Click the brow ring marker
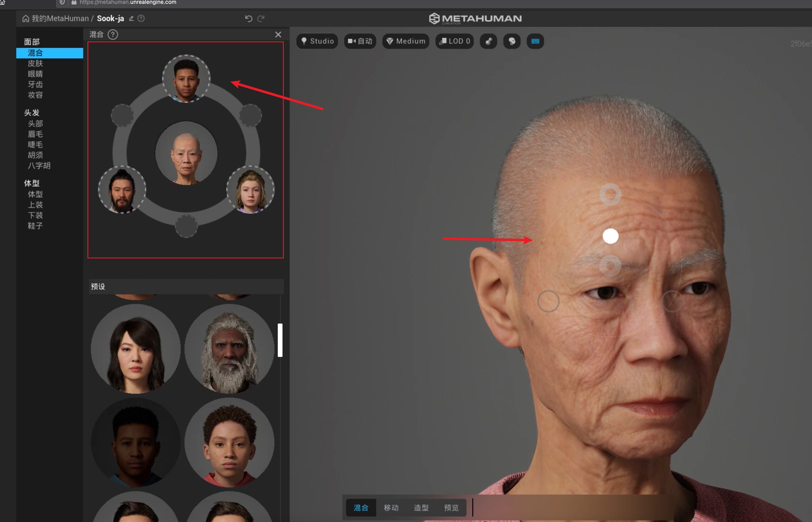 coord(610,266)
